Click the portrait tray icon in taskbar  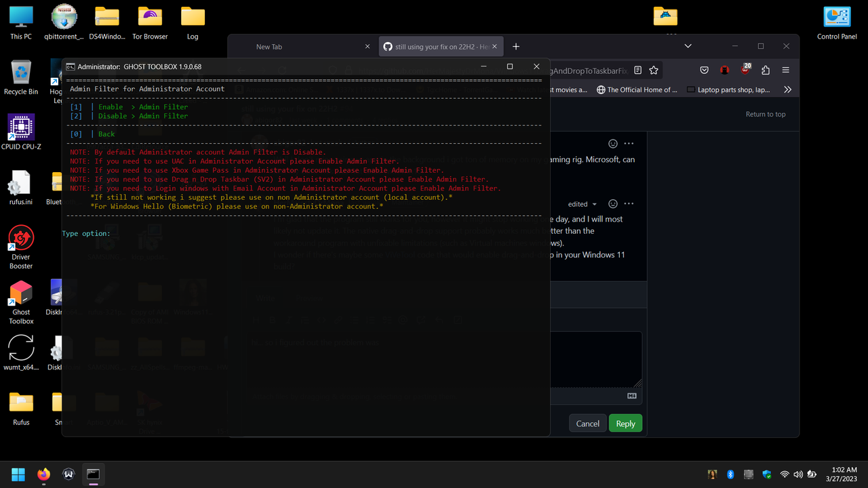(x=712, y=474)
